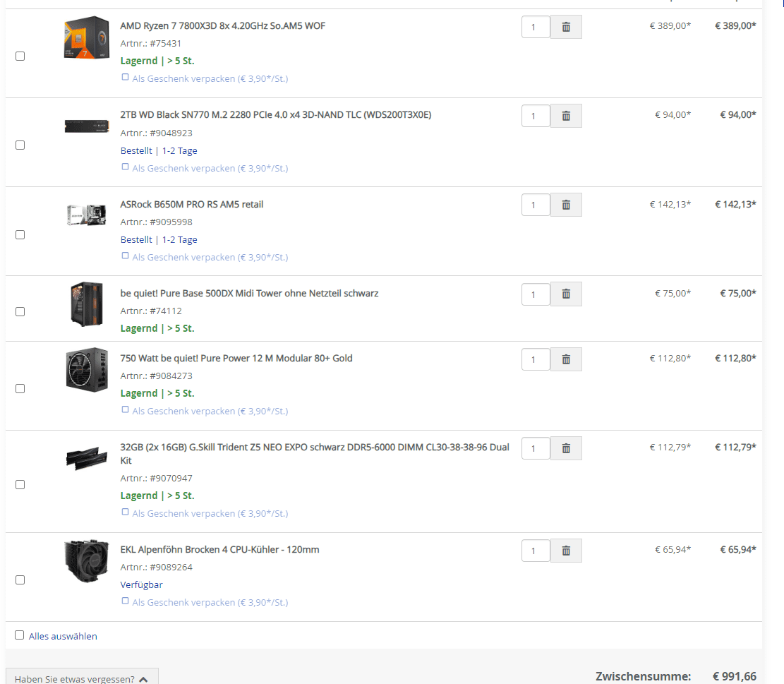
Task: Open ASRock B650M PRO RS product link
Action: 191,205
